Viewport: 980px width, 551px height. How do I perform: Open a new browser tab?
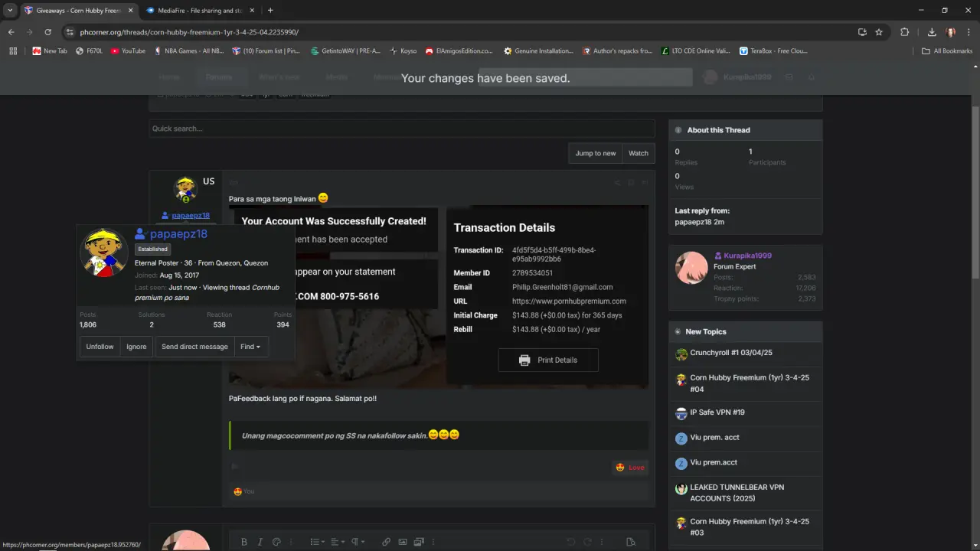pyautogui.click(x=270, y=11)
